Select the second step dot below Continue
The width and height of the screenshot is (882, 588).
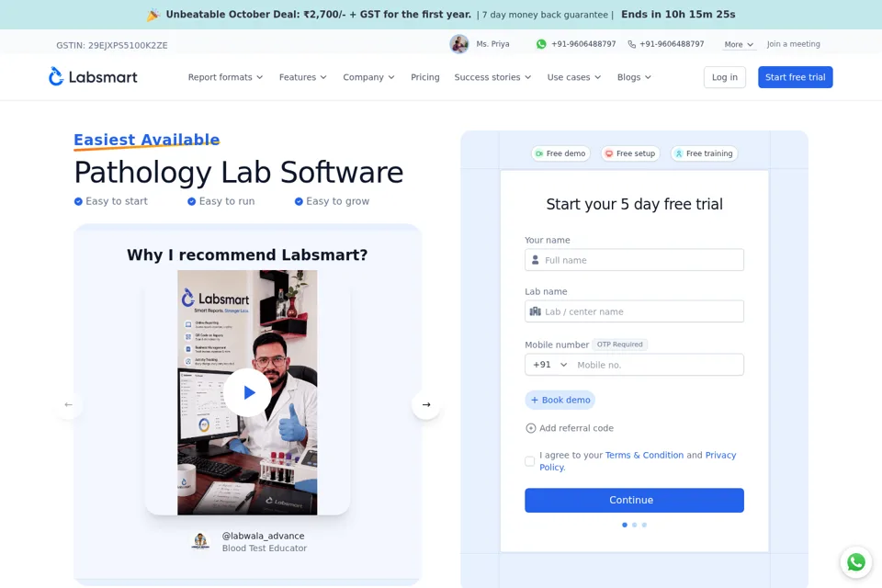click(635, 525)
